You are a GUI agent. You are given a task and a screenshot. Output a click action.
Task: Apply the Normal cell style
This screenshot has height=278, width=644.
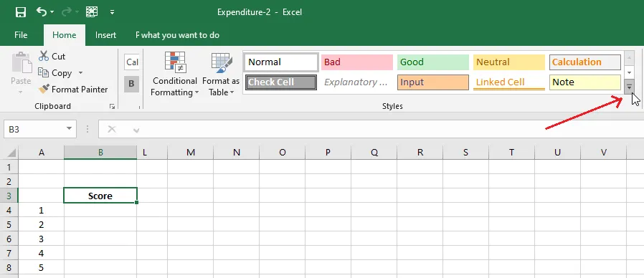(x=281, y=62)
